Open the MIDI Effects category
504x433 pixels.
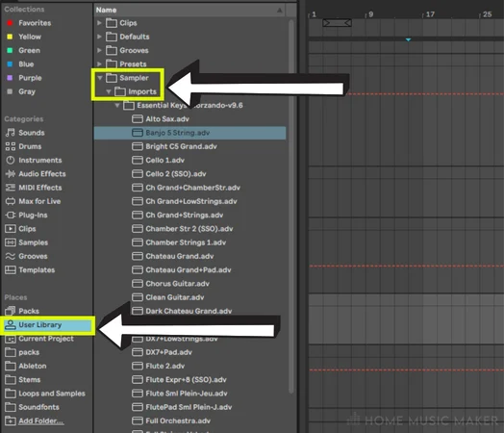coord(34,188)
